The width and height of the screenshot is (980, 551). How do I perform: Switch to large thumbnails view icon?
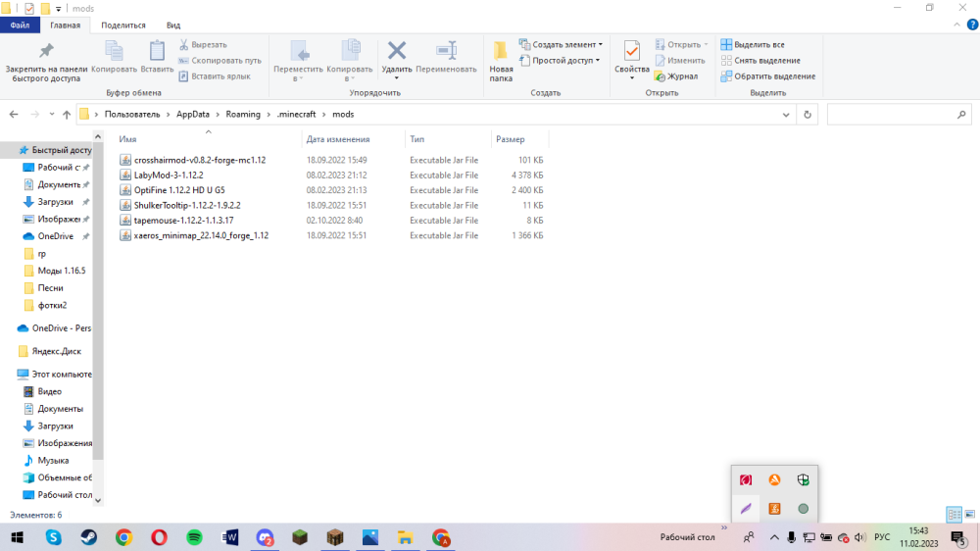[x=969, y=514]
